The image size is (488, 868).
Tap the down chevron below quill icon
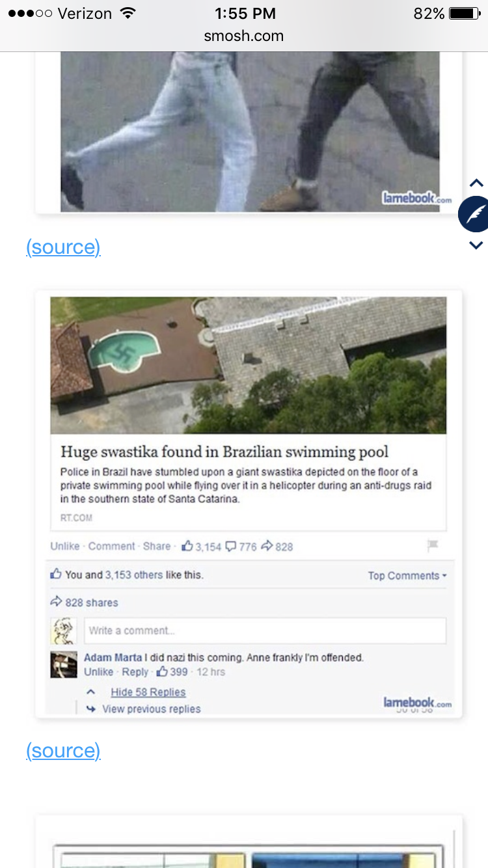(476, 245)
